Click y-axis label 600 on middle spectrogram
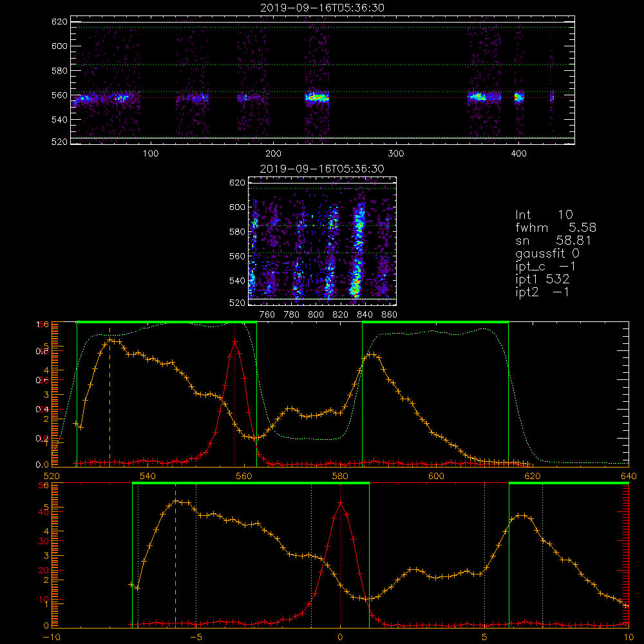Viewport: 644px width, 644px height. (237, 207)
